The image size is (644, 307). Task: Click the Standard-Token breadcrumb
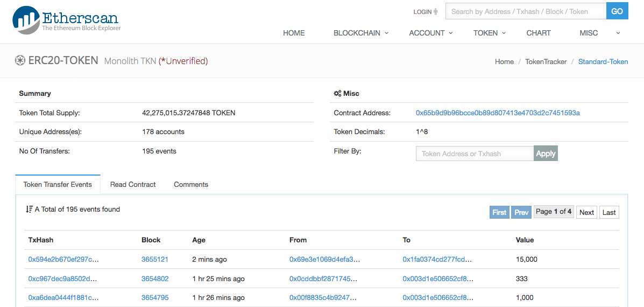[x=603, y=61]
